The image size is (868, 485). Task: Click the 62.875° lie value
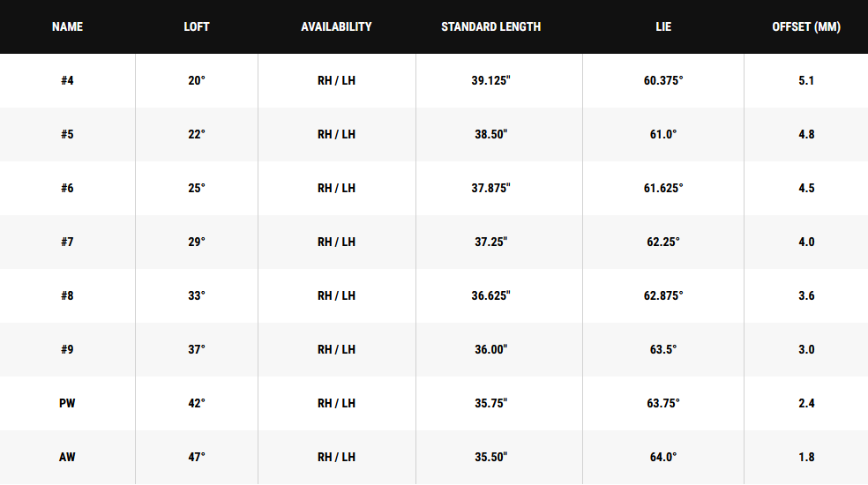click(x=663, y=295)
